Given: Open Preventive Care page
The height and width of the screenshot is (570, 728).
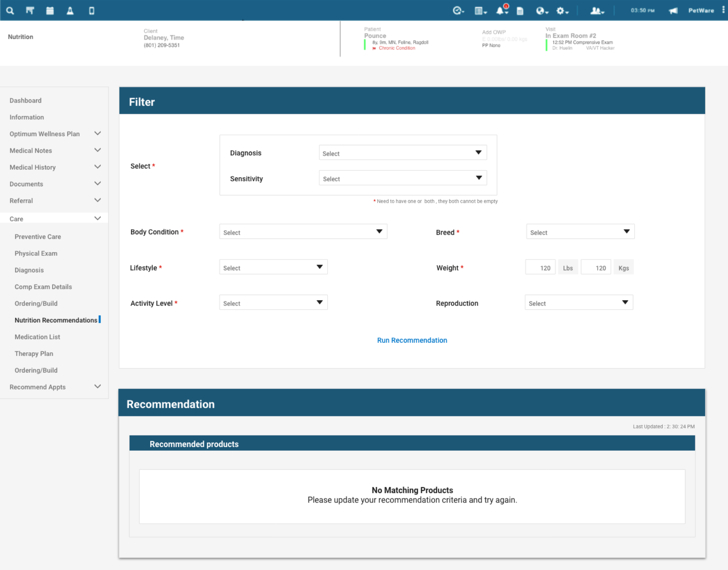Looking at the screenshot, I should [38, 237].
